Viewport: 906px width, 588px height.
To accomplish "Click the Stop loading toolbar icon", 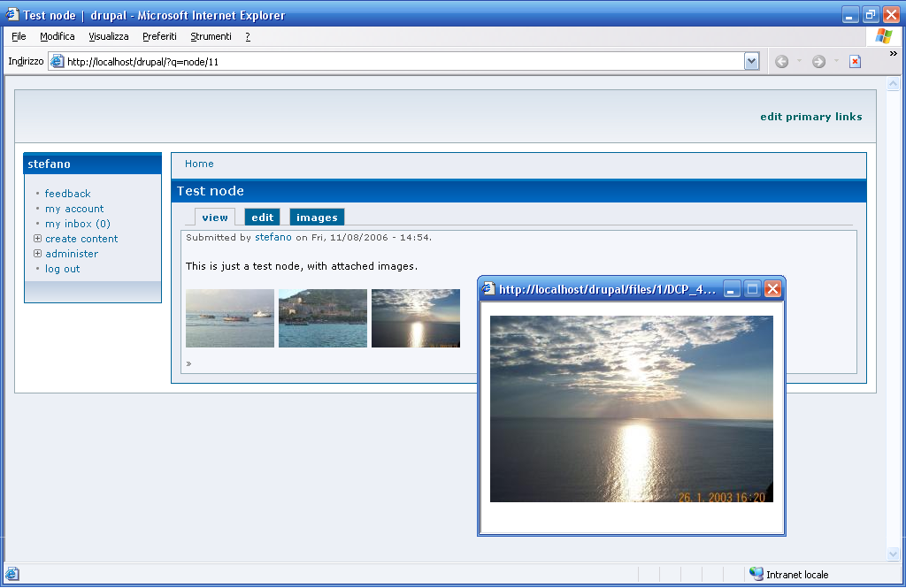I will (x=855, y=61).
